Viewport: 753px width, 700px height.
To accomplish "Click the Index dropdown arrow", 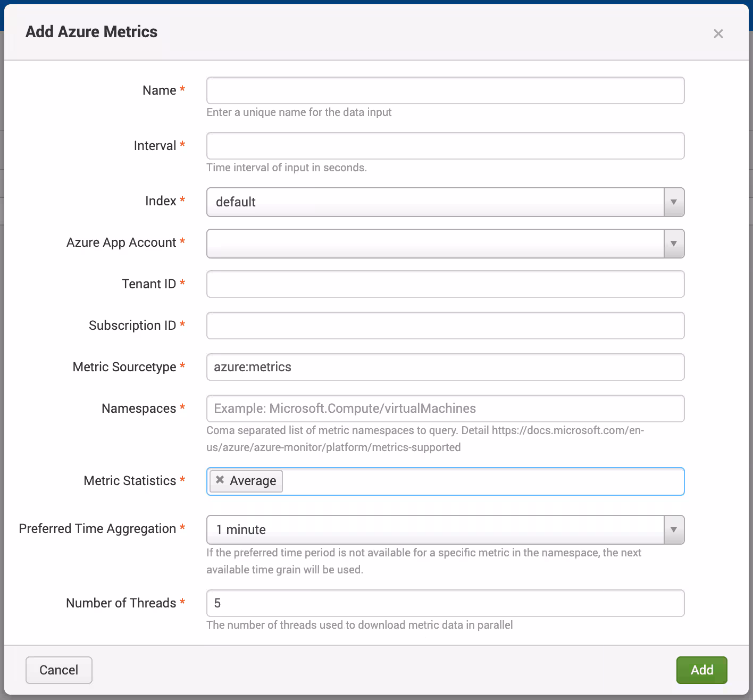I will pos(674,202).
